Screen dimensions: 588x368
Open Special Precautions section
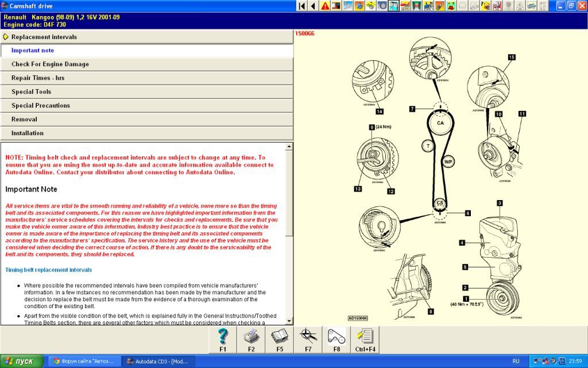(x=146, y=106)
